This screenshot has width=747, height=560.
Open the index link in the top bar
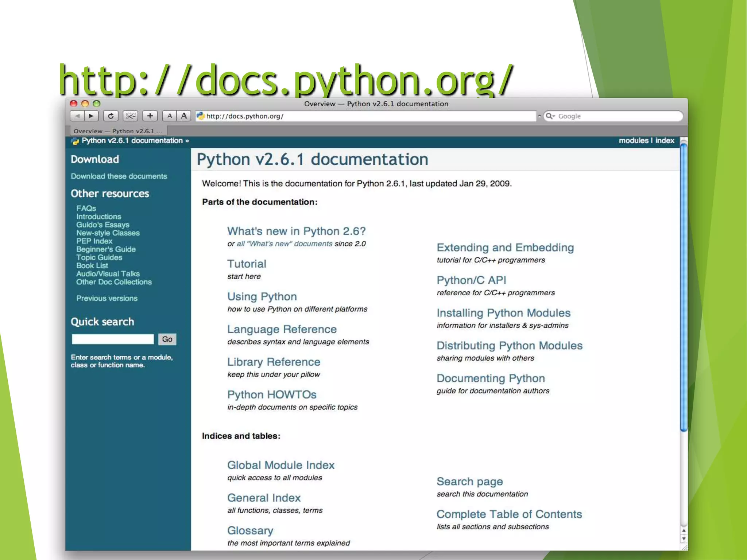(x=665, y=140)
